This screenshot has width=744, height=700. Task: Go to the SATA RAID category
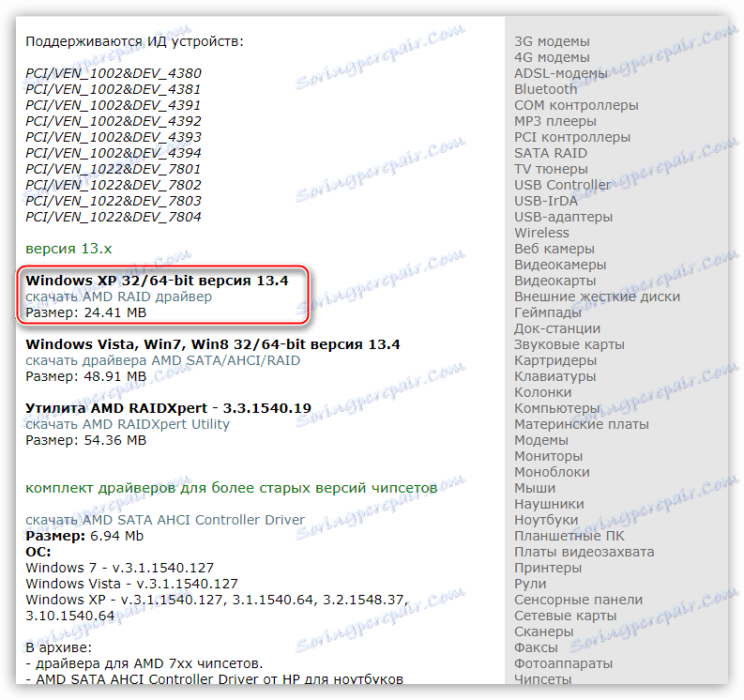551,153
